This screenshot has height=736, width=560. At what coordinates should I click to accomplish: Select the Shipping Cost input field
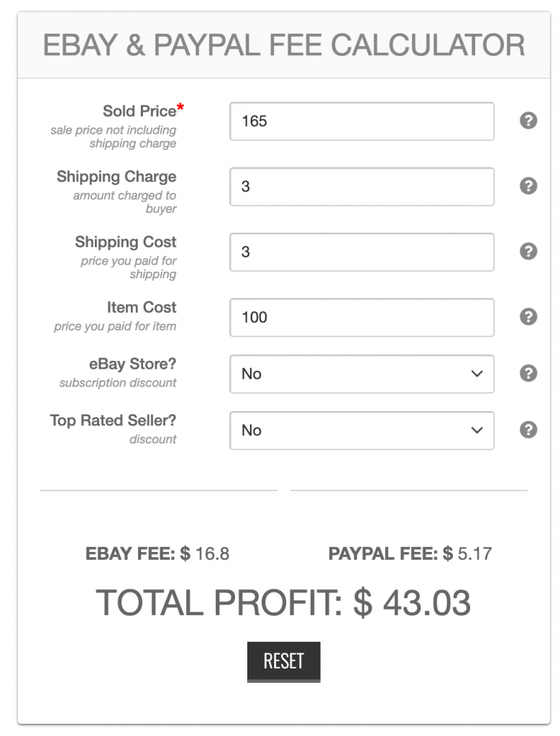(362, 252)
